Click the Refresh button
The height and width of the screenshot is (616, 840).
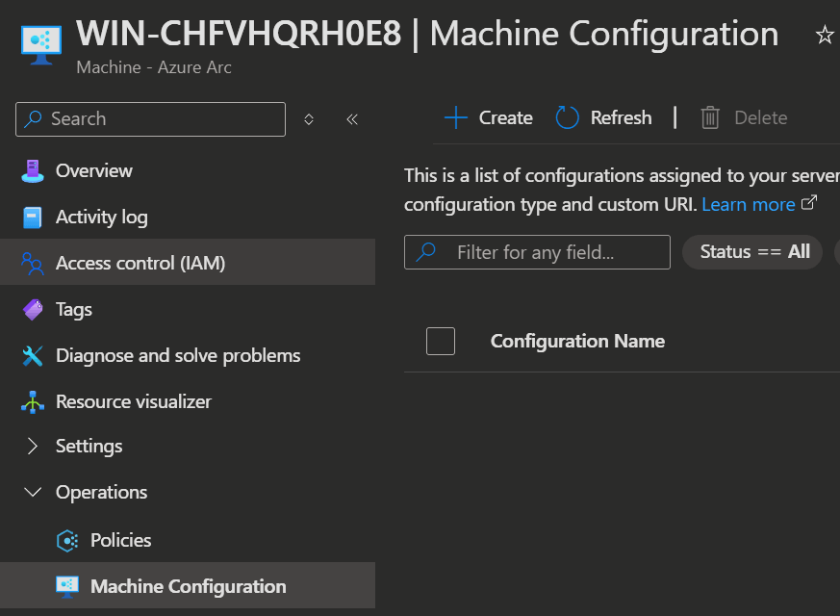click(603, 117)
